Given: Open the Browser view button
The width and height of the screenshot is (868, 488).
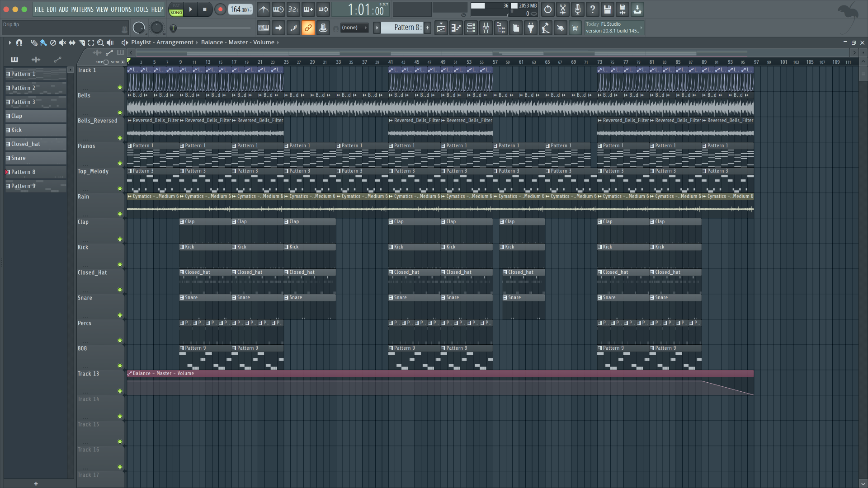Looking at the screenshot, I should click(x=501, y=28).
